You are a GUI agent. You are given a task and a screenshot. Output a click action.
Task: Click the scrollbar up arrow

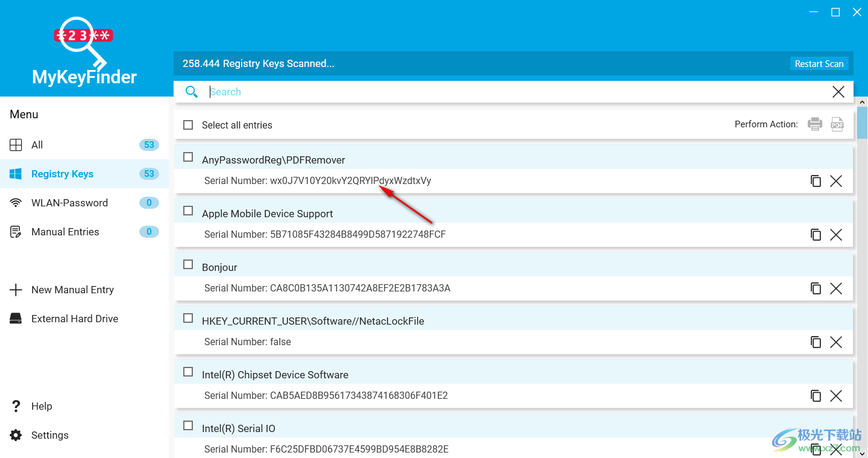click(x=863, y=101)
